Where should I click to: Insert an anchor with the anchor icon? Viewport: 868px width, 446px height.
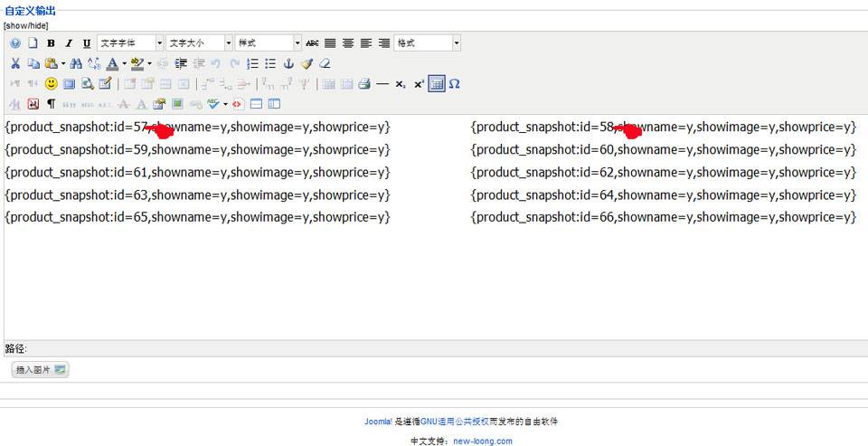289,63
